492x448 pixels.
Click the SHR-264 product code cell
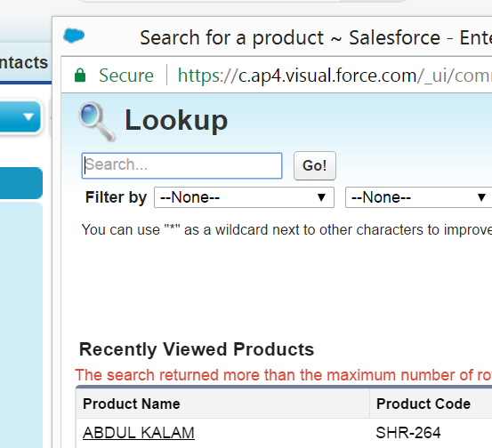coord(408,433)
